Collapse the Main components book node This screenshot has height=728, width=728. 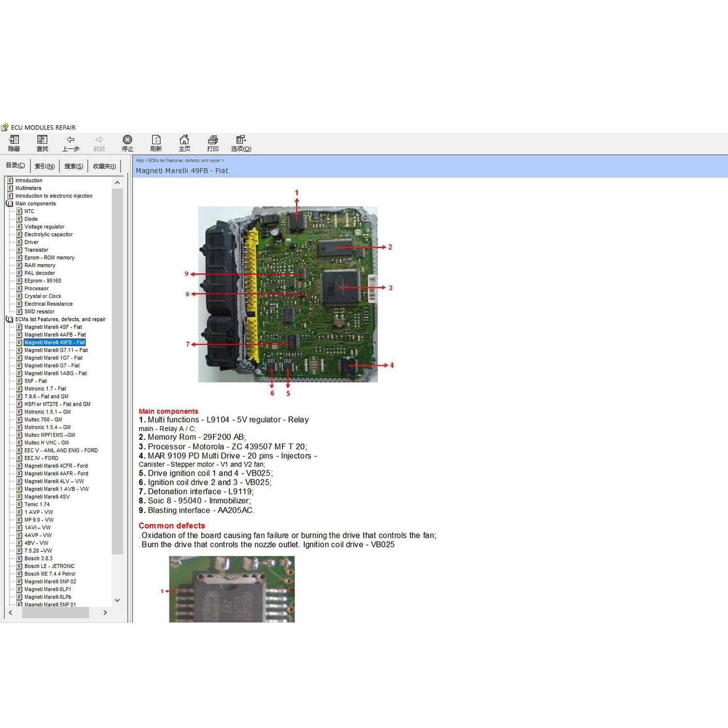(10, 204)
